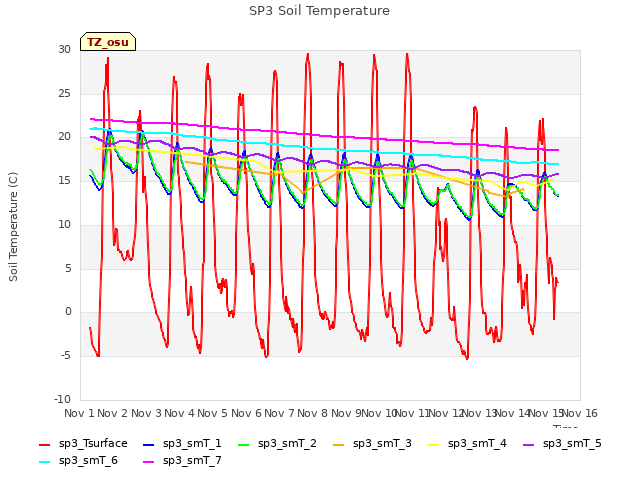640x480 pixels.
Task: Click the 15 y-axis tick label
Action: pos(64,180)
